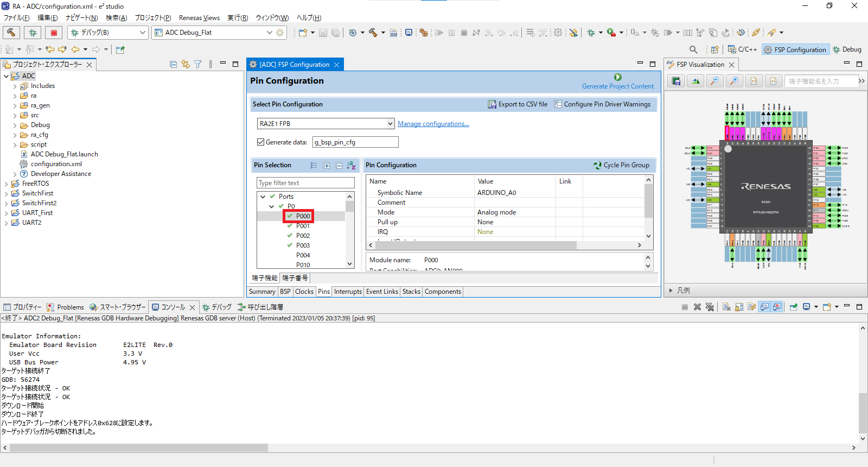868x467 pixels.
Task: Click Open Perspective icon
Action: point(715,49)
